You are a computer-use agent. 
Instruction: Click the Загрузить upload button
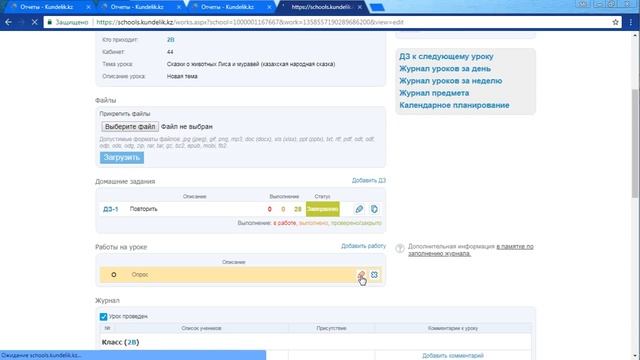[122, 157]
